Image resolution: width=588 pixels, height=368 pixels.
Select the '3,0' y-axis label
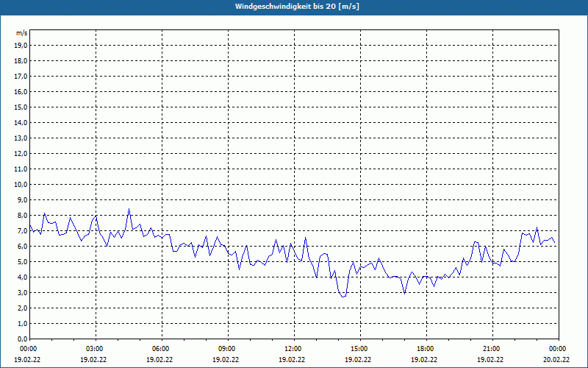pyautogui.click(x=22, y=292)
